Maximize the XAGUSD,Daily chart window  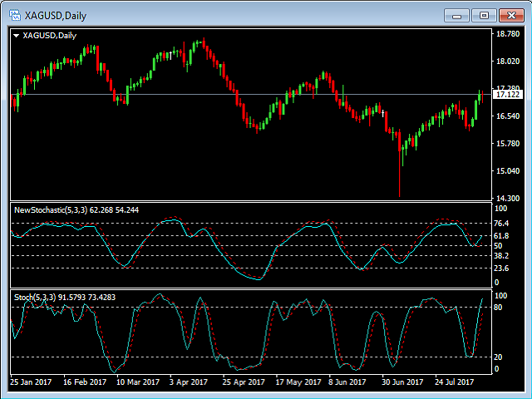coord(484,15)
